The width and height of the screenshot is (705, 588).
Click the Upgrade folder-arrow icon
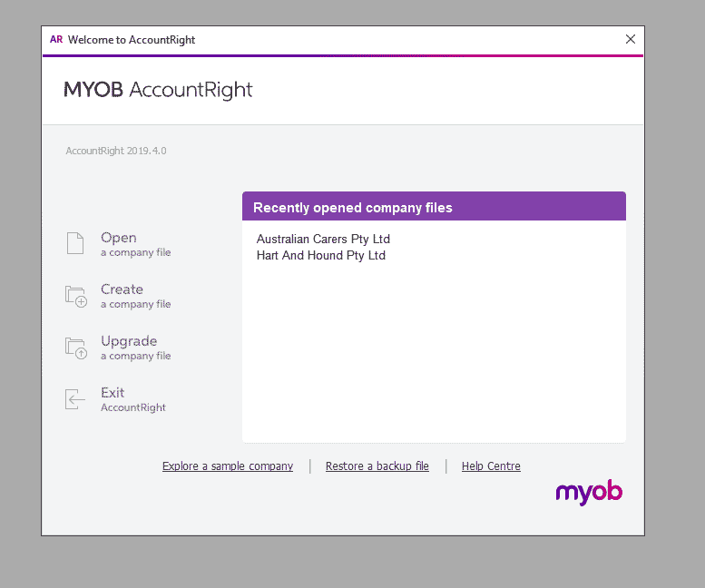(75, 348)
